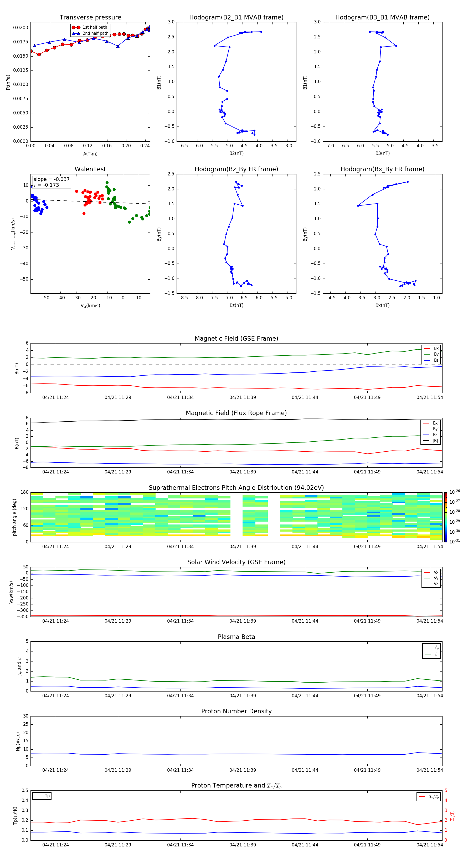
Task: Select the β entry in Plasma Beta legend
Action: (432, 654)
